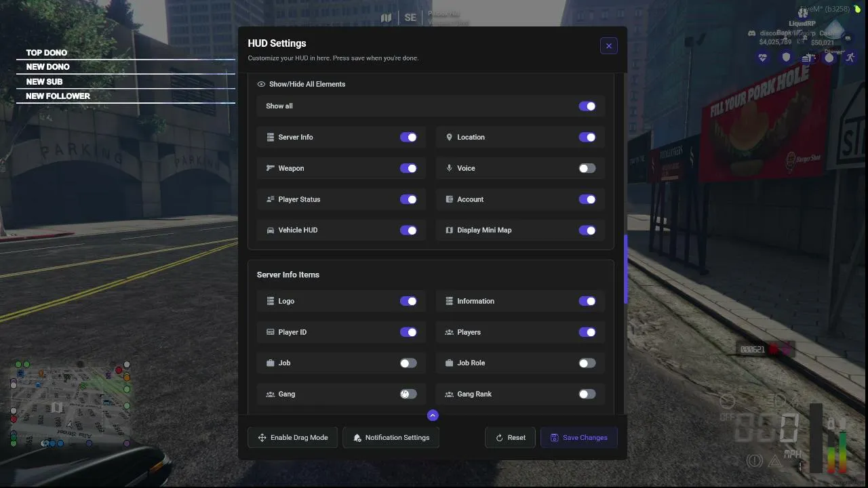
Task: Turn off the Vehicle HUD switch
Action: point(408,230)
